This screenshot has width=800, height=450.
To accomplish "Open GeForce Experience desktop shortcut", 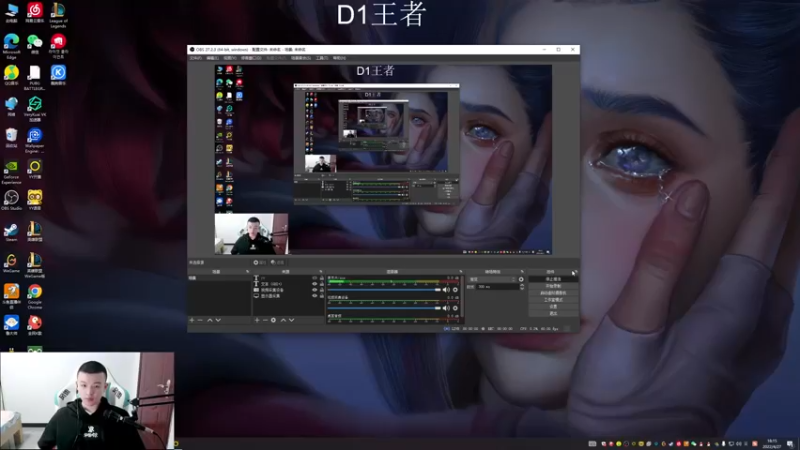I will click(x=11, y=172).
